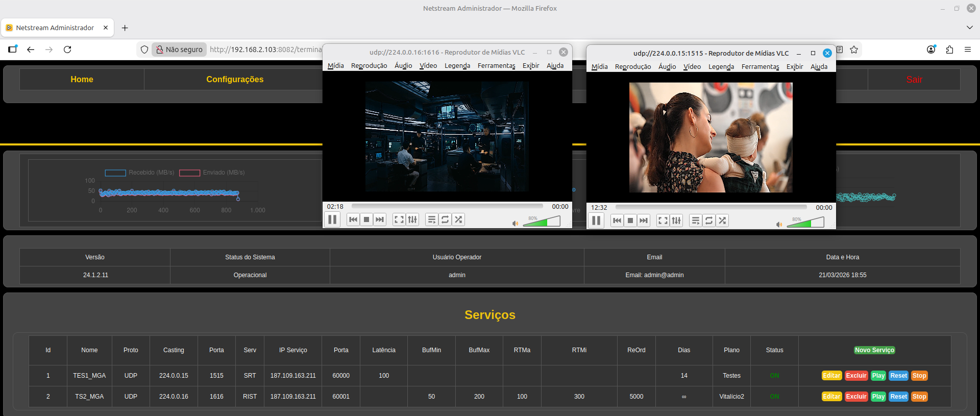The image size is (980, 416).
Task: Click previous track in right VLC window
Action: click(x=617, y=221)
